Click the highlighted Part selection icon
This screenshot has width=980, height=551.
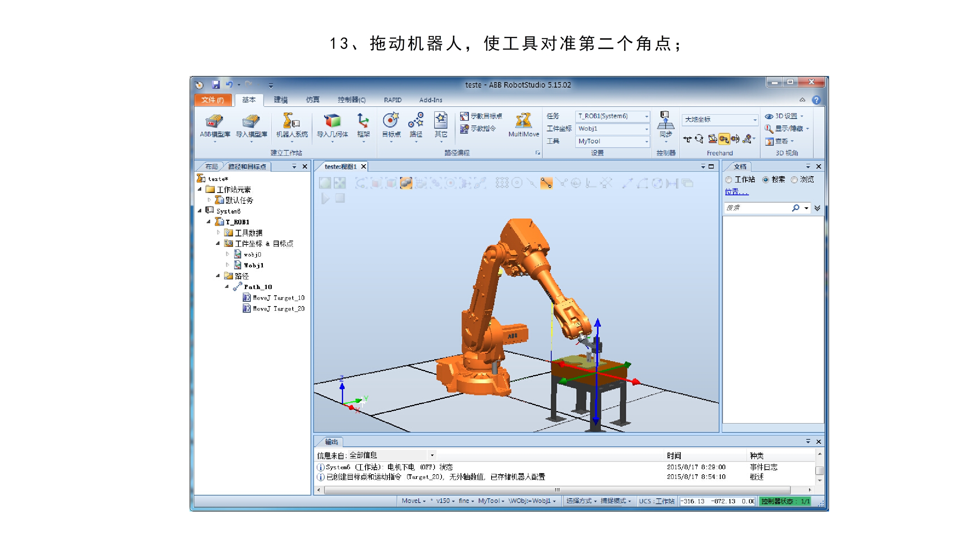405,183
